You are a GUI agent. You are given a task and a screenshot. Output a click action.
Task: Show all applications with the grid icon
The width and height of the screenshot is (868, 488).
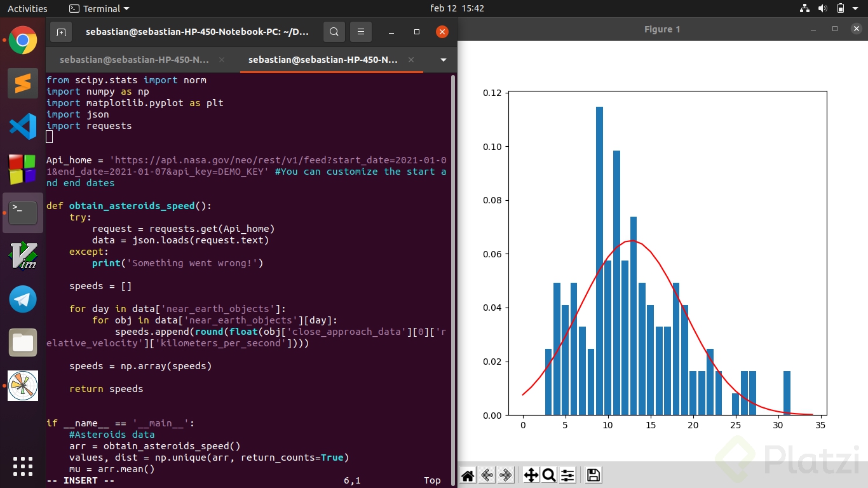pos(23,466)
